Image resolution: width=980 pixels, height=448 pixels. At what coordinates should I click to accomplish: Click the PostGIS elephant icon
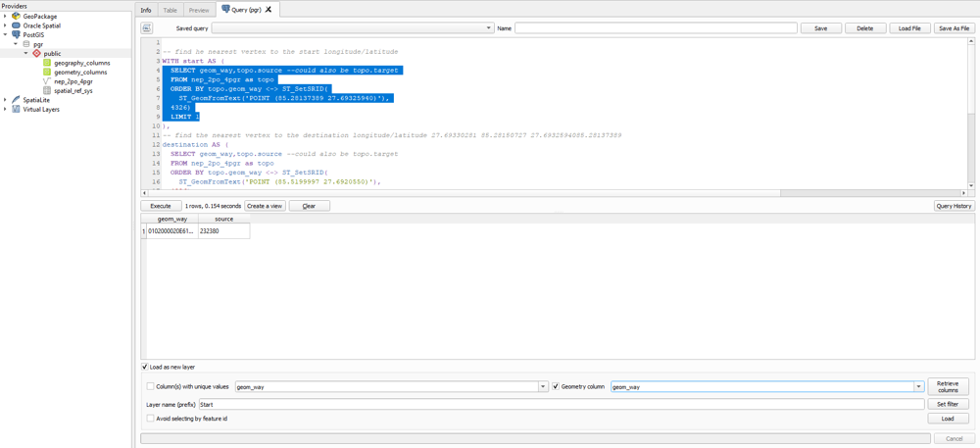(x=16, y=35)
